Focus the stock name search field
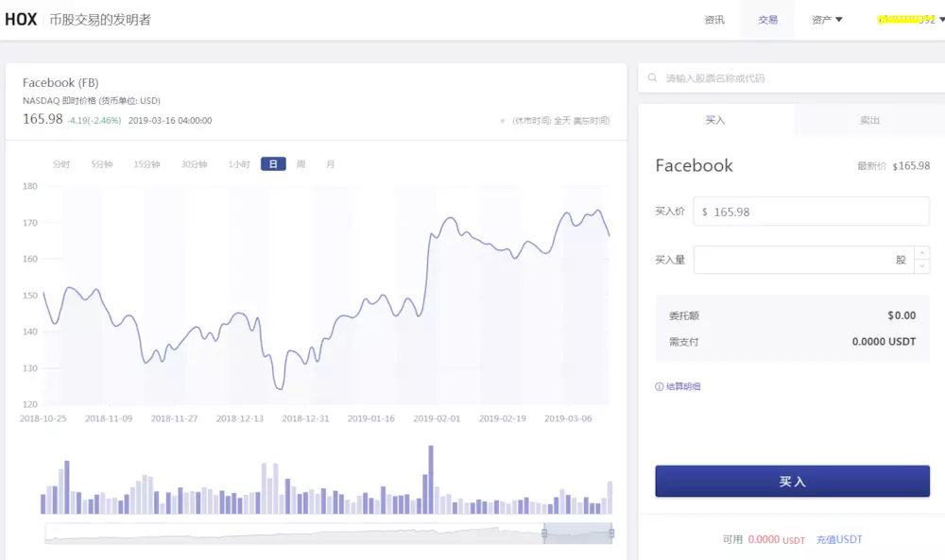This screenshot has height=560, width=945. coord(794,78)
